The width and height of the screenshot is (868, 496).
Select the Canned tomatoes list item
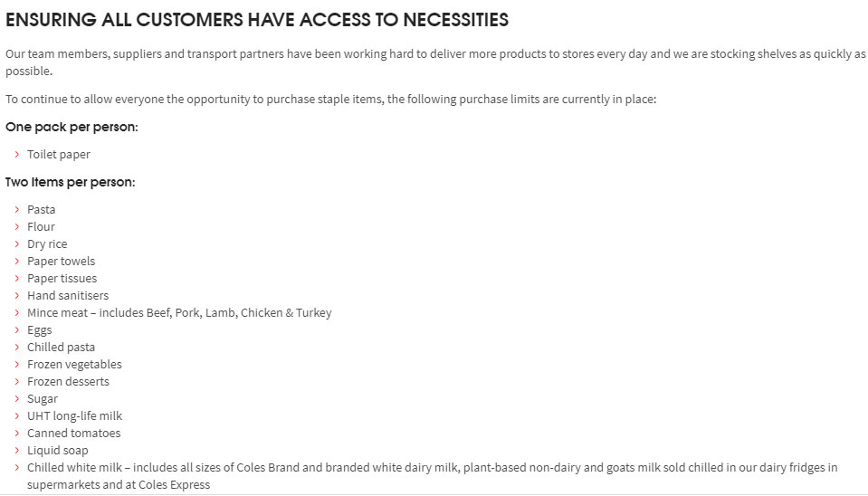(x=73, y=433)
